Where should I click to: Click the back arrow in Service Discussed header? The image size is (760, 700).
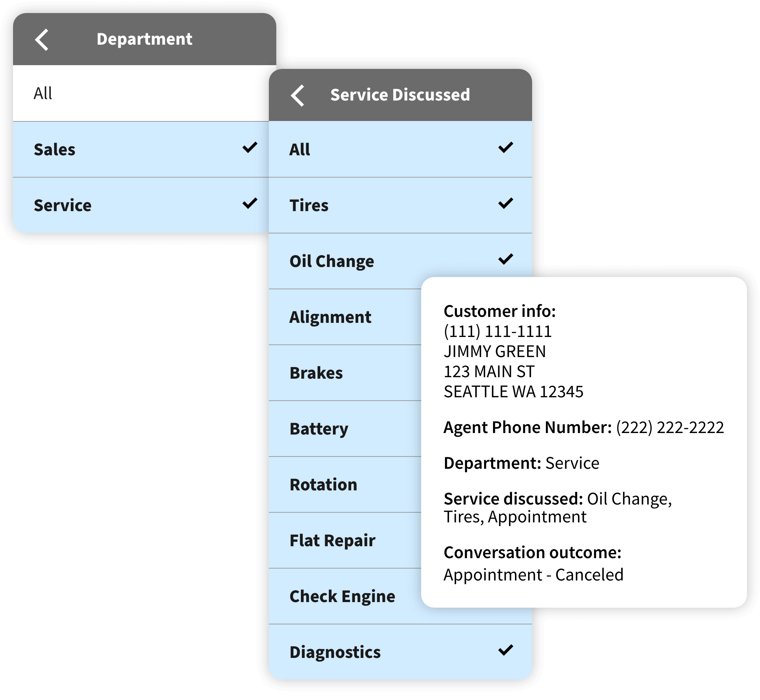coord(298,95)
